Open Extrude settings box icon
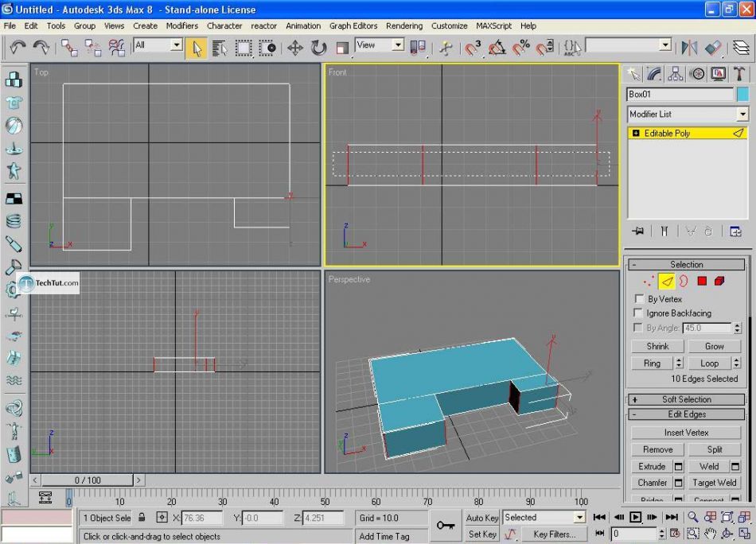Viewport: 756px width, 544px height. coord(678,466)
